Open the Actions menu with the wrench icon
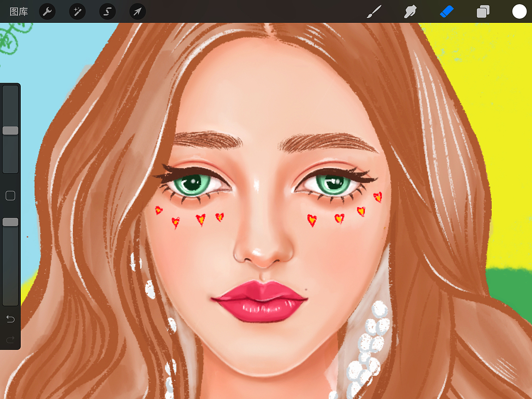 click(47, 11)
